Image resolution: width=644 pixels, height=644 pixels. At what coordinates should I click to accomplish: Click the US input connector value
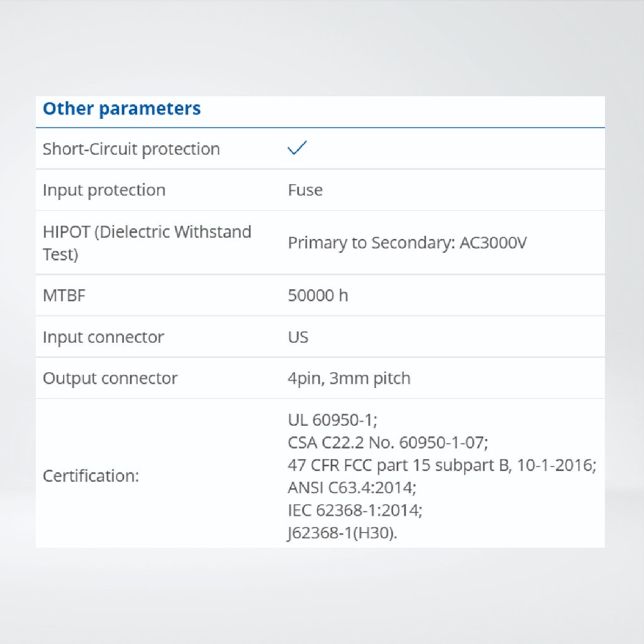click(298, 337)
